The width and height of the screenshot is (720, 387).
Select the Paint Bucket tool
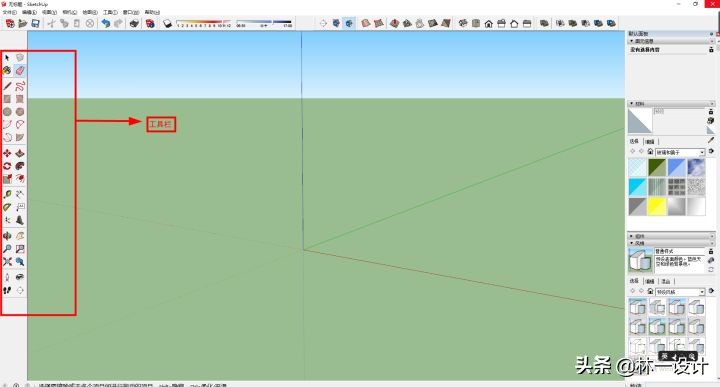click(7, 70)
